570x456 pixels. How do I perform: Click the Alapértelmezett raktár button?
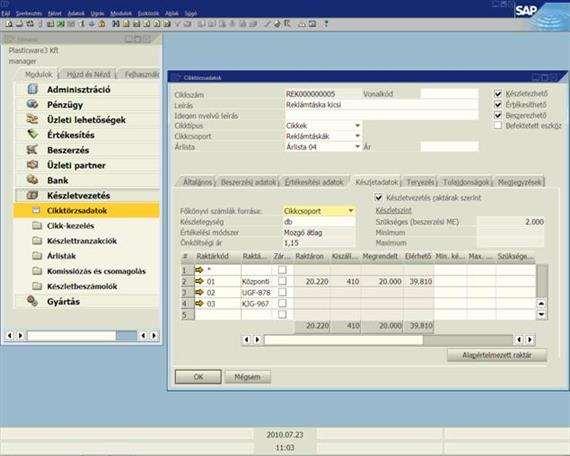pyautogui.click(x=497, y=355)
